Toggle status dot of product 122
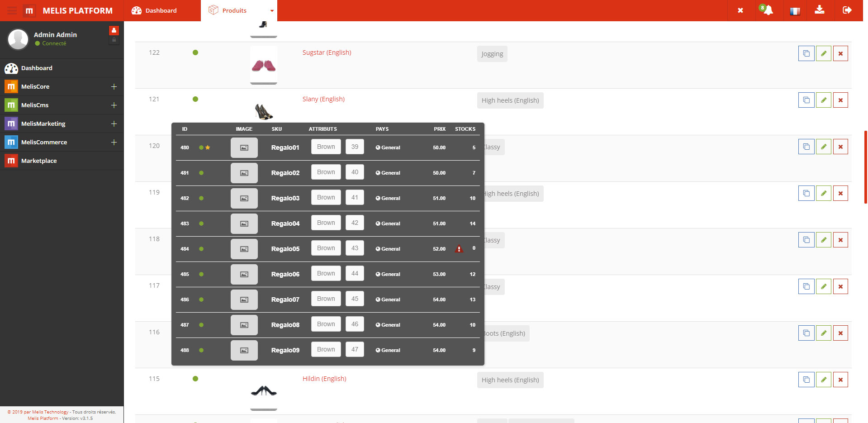The width and height of the screenshot is (868, 423). (195, 52)
